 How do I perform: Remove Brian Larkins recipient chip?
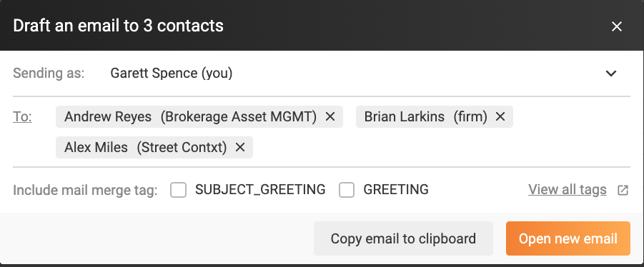[x=500, y=117]
